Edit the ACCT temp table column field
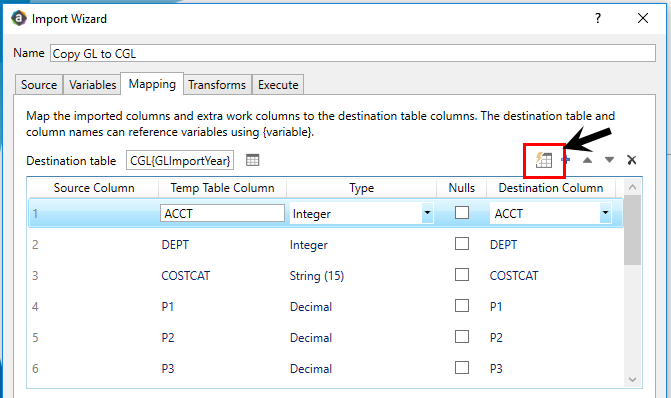 tap(222, 213)
